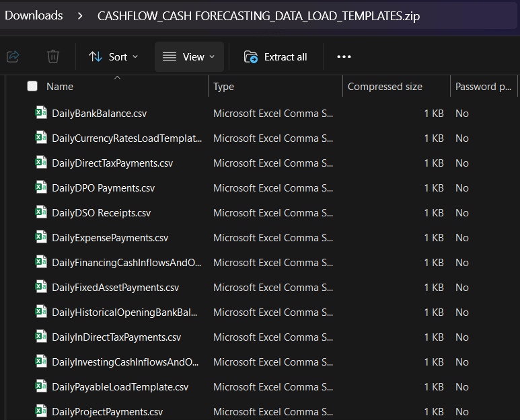Sort by the Type column header
This screenshot has height=420, width=520.
click(223, 87)
